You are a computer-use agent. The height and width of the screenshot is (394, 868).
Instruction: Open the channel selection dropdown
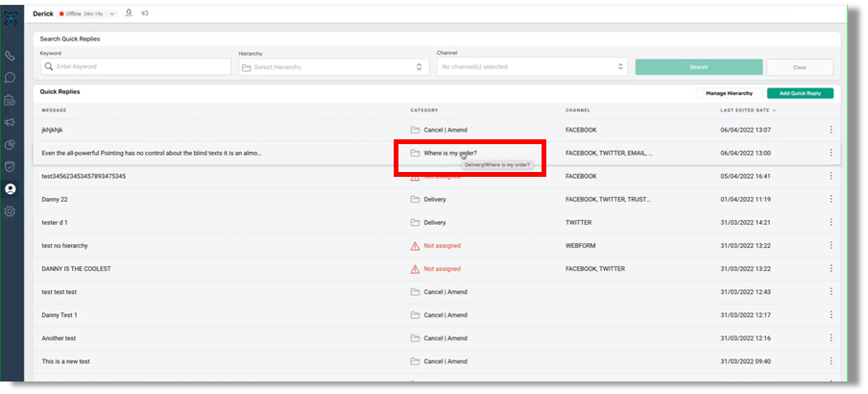point(531,67)
